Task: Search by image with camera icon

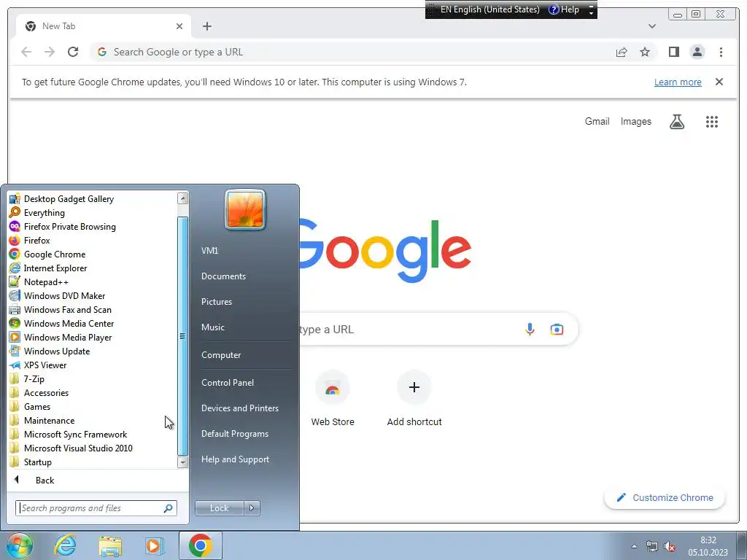Action: [x=557, y=329]
